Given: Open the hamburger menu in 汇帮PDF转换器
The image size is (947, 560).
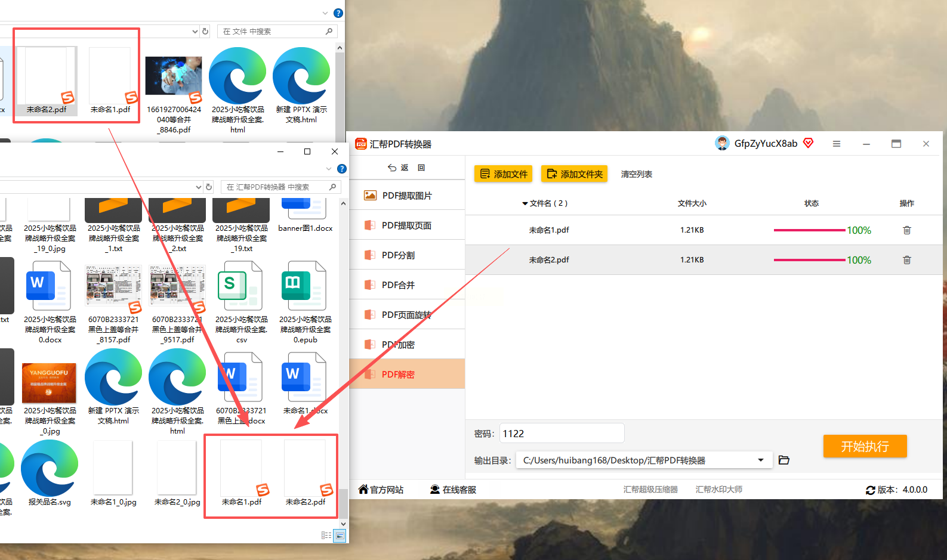Looking at the screenshot, I should (x=837, y=144).
